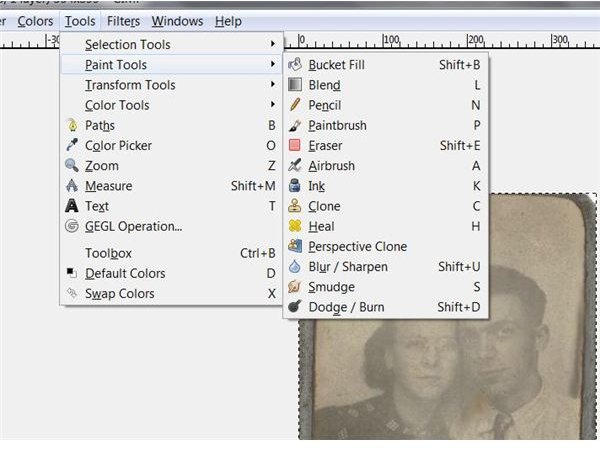Click the Ink bottle icon

pos(295,186)
